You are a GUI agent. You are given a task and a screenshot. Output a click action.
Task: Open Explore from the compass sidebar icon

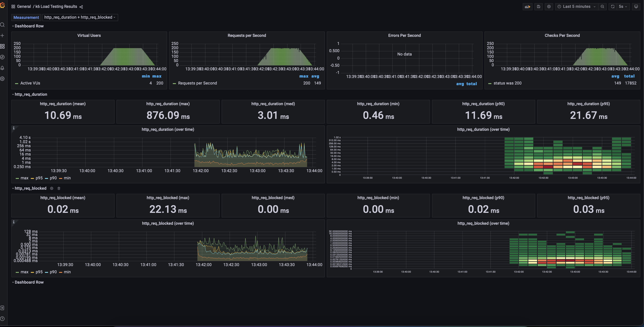tap(2, 57)
